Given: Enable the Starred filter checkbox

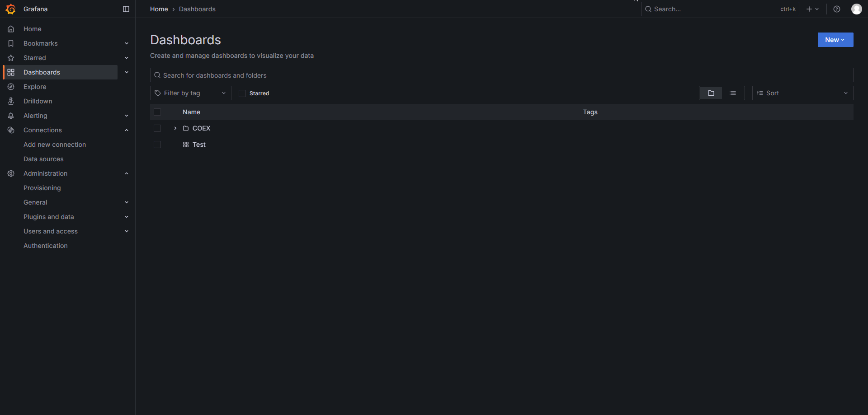Looking at the screenshot, I should click(x=242, y=93).
